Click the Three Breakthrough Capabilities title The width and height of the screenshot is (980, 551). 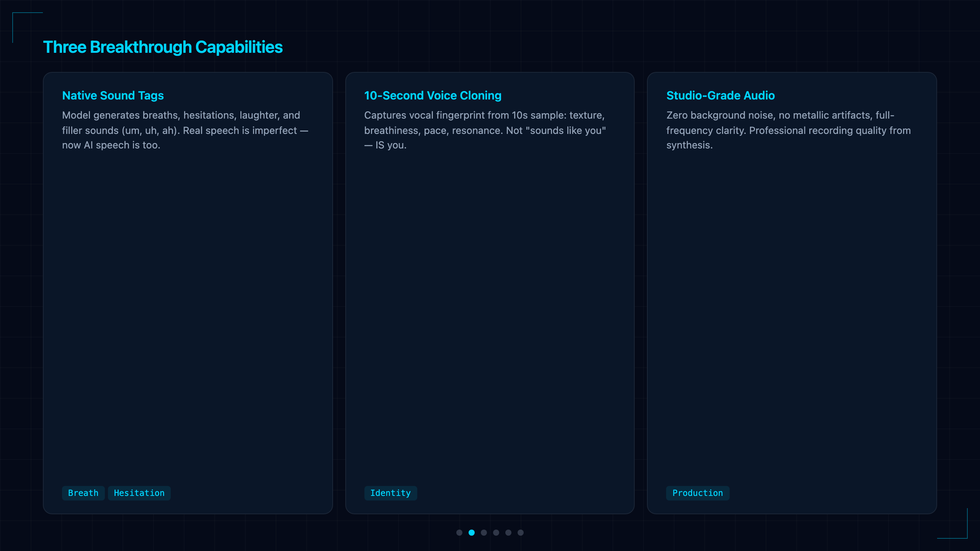click(163, 47)
